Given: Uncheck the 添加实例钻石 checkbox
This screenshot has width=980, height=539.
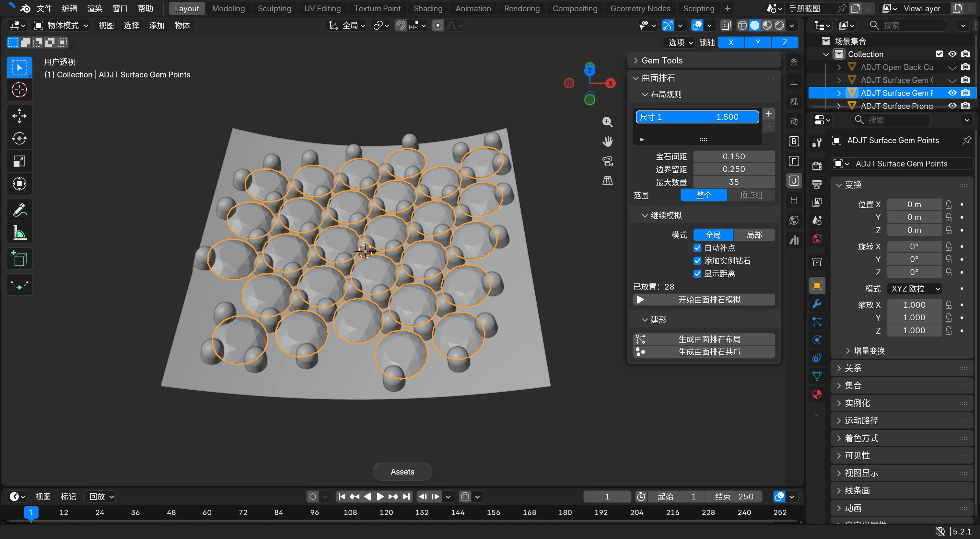Looking at the screenshot, I should click(697, 261).
